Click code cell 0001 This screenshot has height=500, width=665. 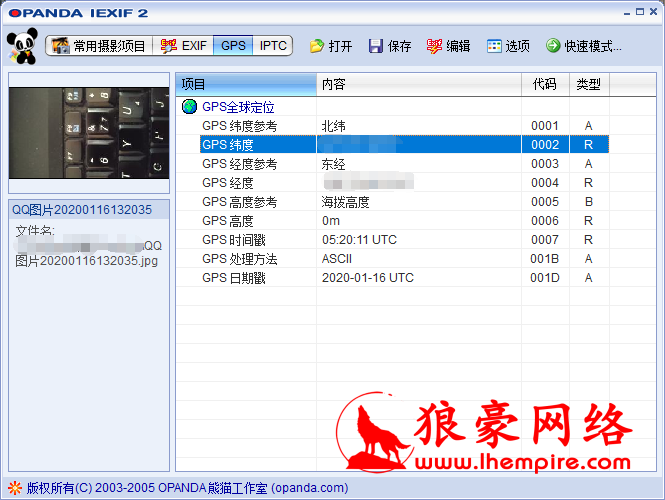(545, 126)
